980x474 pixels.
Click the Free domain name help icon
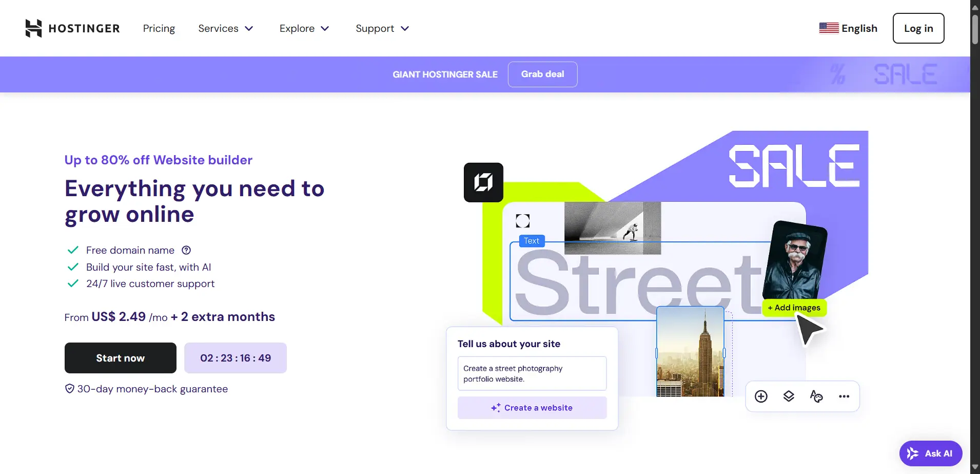tap(186, 250)
